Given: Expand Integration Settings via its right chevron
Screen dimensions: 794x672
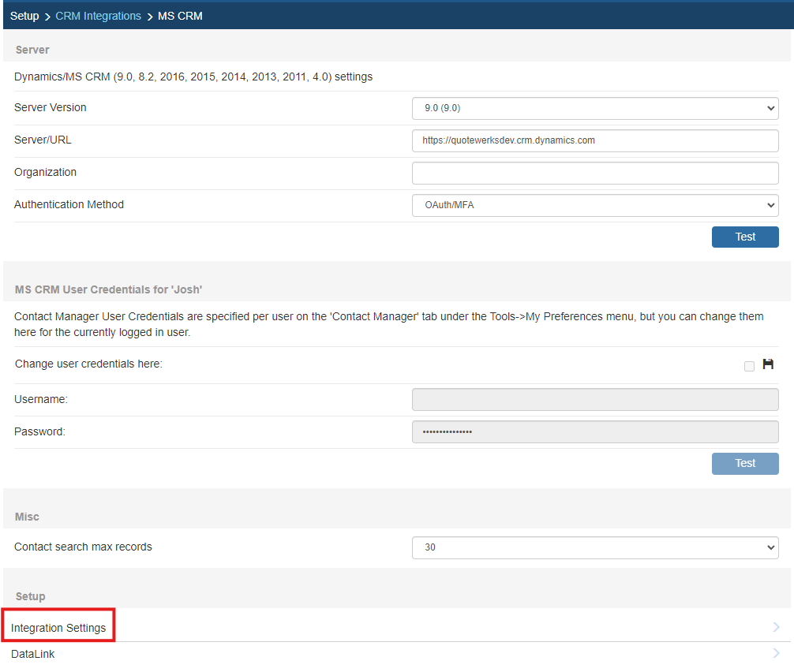Looking at the screenshot, I should [x=777, y=628].
